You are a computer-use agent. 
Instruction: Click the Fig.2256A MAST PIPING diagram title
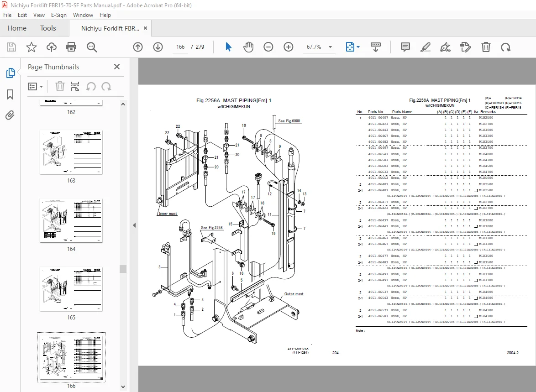pos(234,100)
